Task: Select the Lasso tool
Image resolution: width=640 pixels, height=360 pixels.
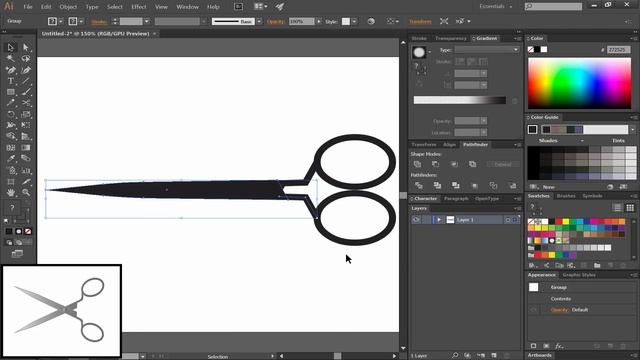Action: coord(26,58)
